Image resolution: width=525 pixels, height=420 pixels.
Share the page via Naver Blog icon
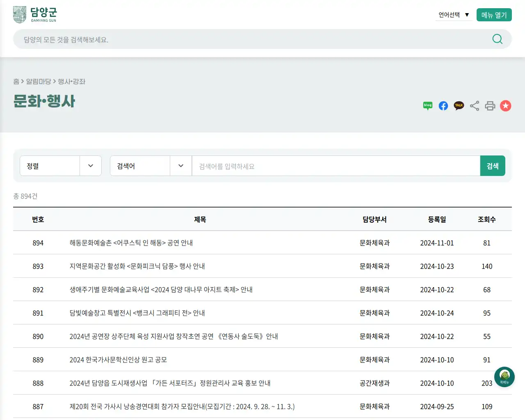point(427,106)
